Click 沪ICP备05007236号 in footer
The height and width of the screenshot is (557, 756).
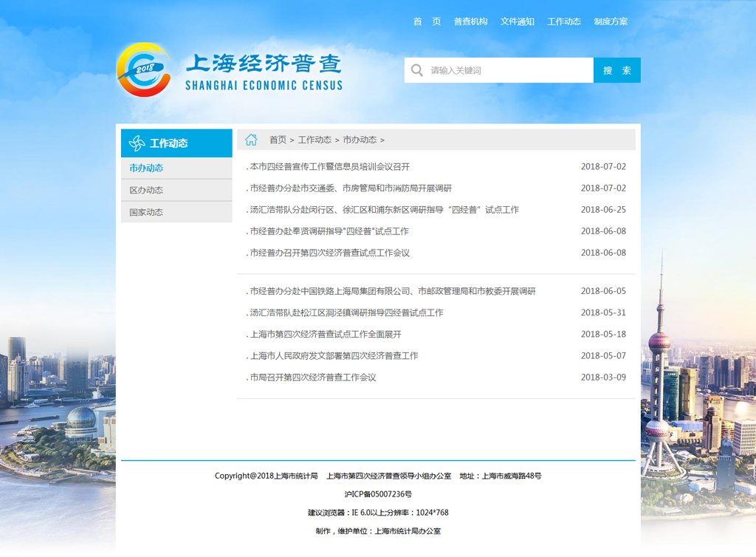coord(378,494)
